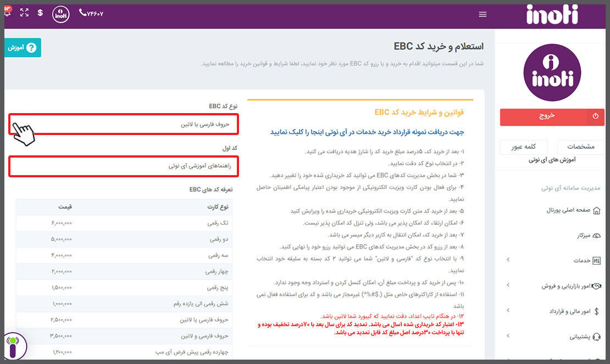Open میزکار in sidebar

coord(584,236)
